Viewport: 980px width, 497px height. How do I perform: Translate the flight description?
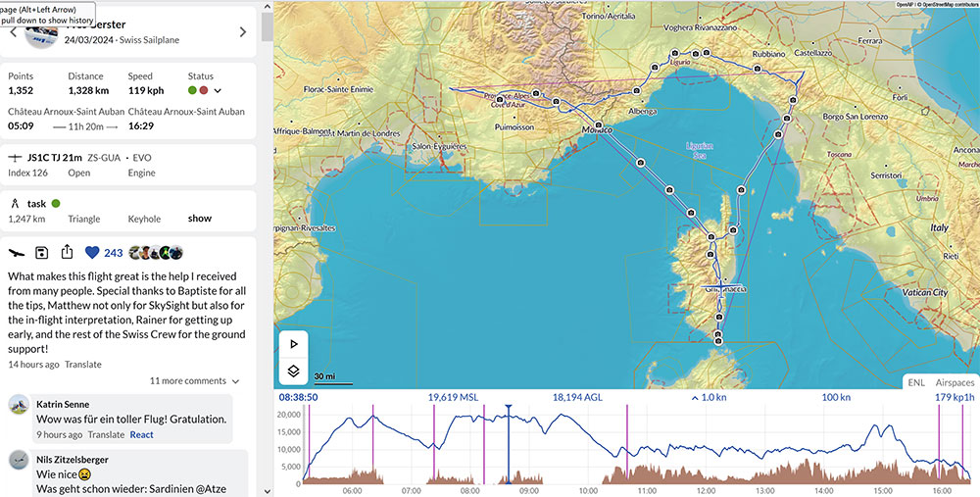[82, 365]
